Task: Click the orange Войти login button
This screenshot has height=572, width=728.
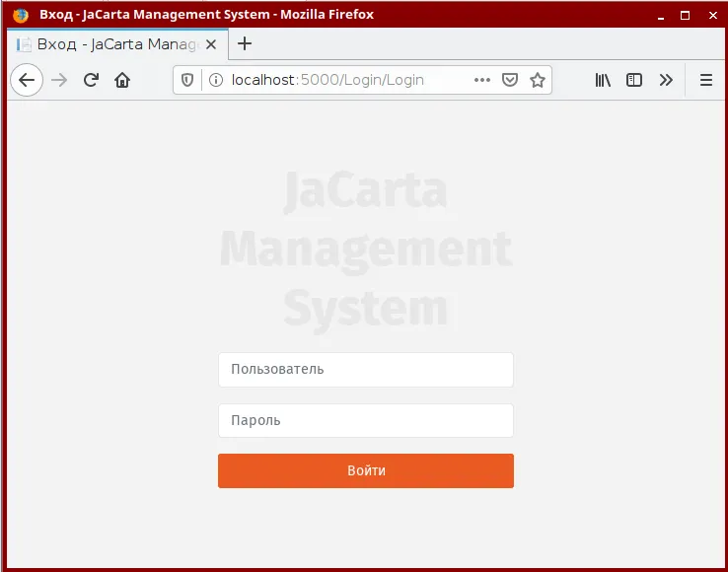Action: (x=366, y=470)
